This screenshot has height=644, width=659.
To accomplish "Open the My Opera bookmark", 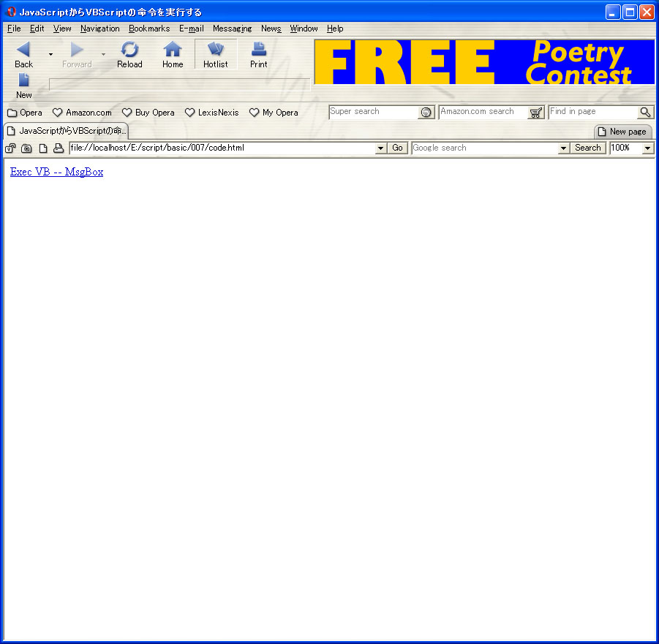I will coord(274,113).
